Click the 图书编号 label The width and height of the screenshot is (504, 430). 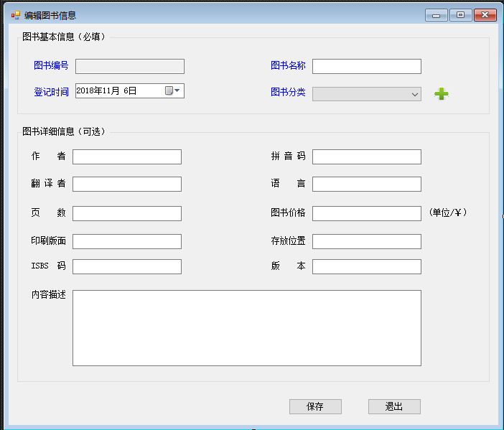click(x=51, y=65)
